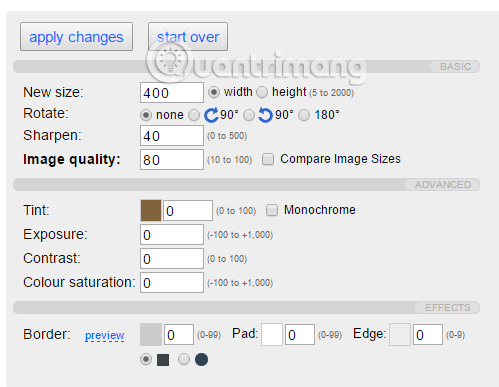Click the "Border:" label
Screen dimensions: 499x387
47,334
